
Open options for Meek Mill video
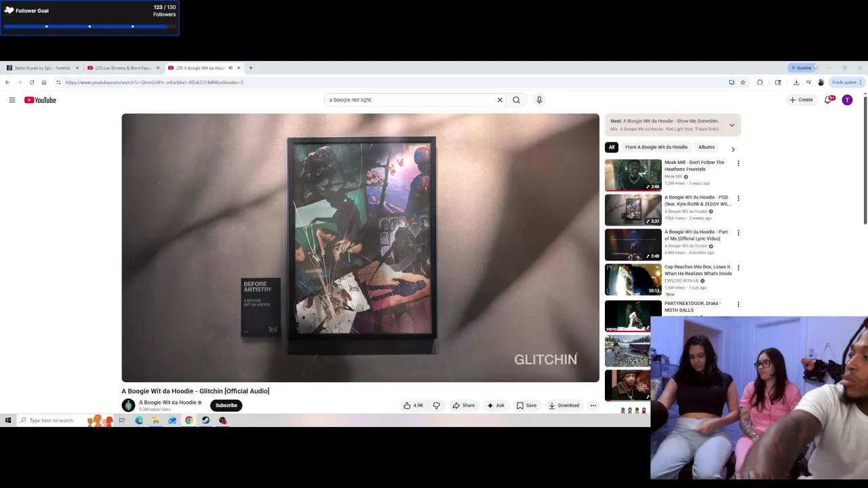(x=738, y=163)
